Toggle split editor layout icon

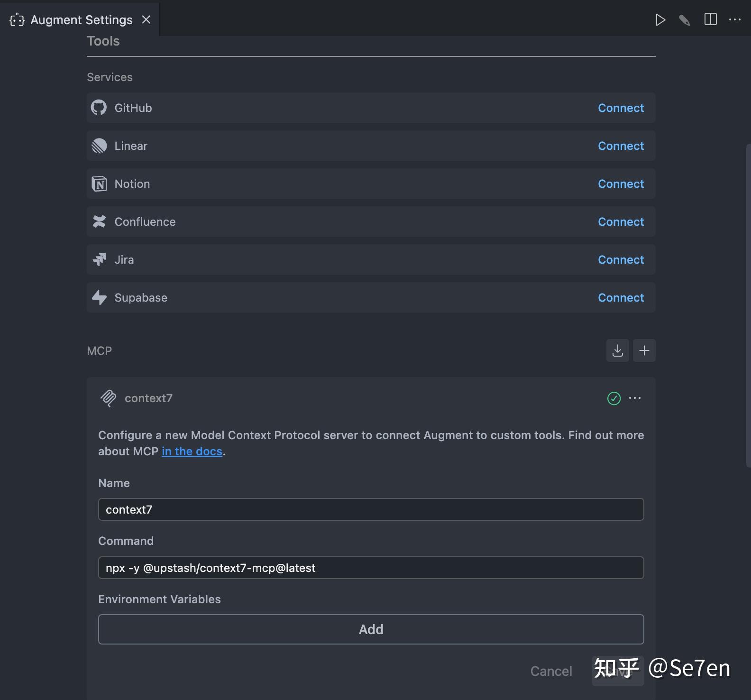[710, 19]
